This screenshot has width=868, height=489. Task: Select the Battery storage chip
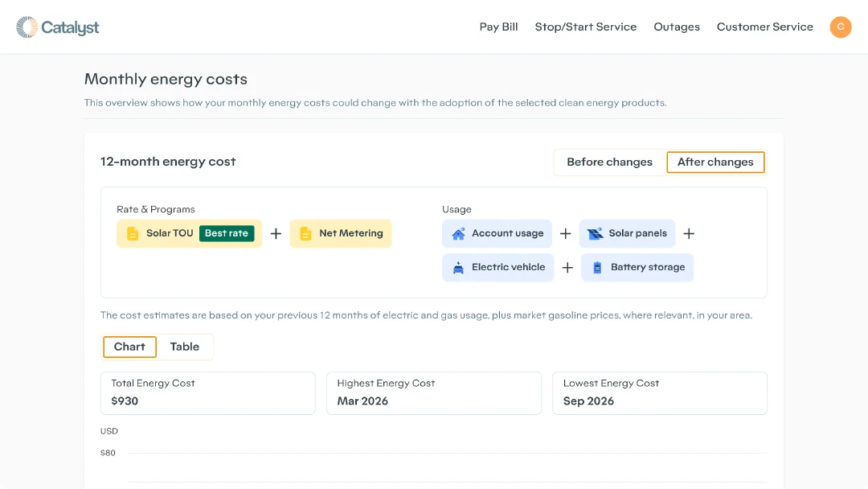pyautogui.click(x=637, y=268)
